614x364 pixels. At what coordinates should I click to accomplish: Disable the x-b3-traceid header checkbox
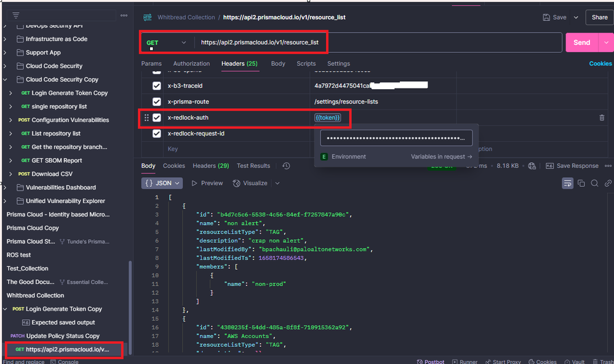157,85
